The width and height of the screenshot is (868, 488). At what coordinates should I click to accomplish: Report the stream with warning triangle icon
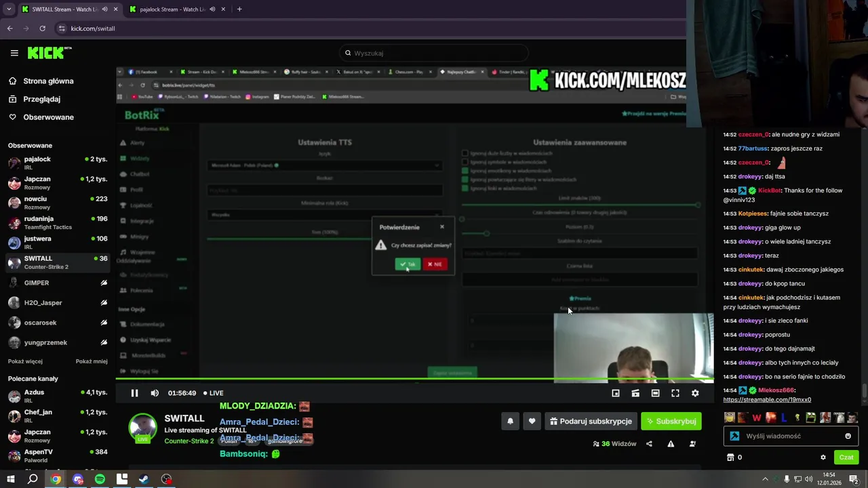(x=671, y=444)
